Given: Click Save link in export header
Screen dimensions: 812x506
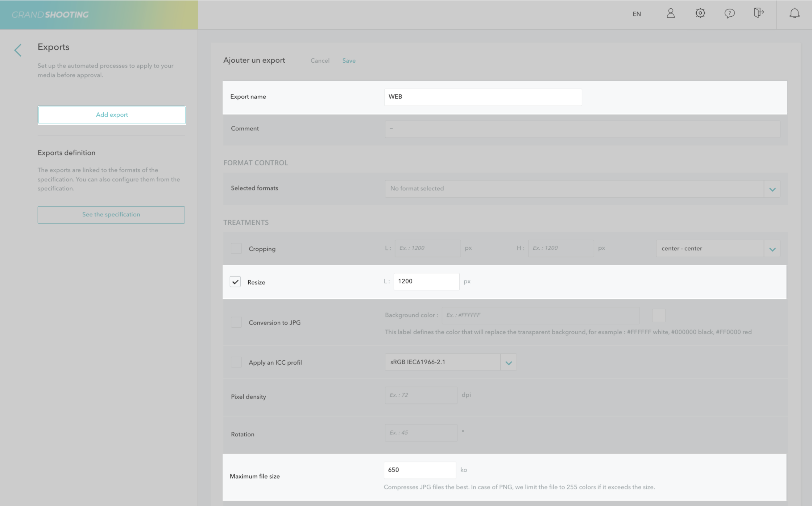Looking at the screenshot, I should (x=349, y=61).
